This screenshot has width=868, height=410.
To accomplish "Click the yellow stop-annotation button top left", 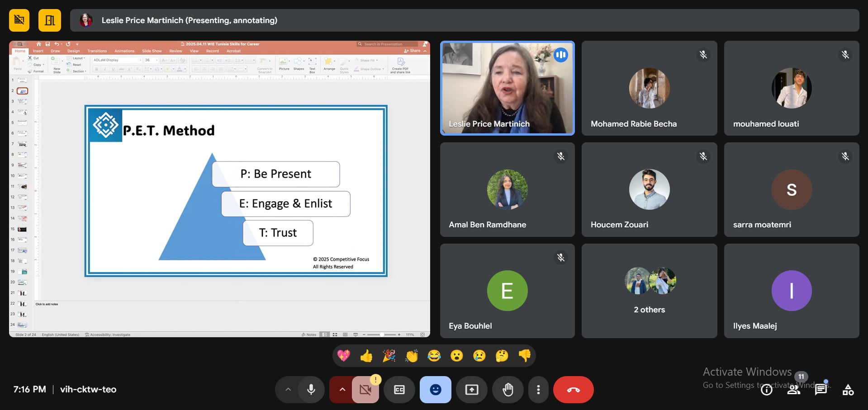I will point(19,20).
